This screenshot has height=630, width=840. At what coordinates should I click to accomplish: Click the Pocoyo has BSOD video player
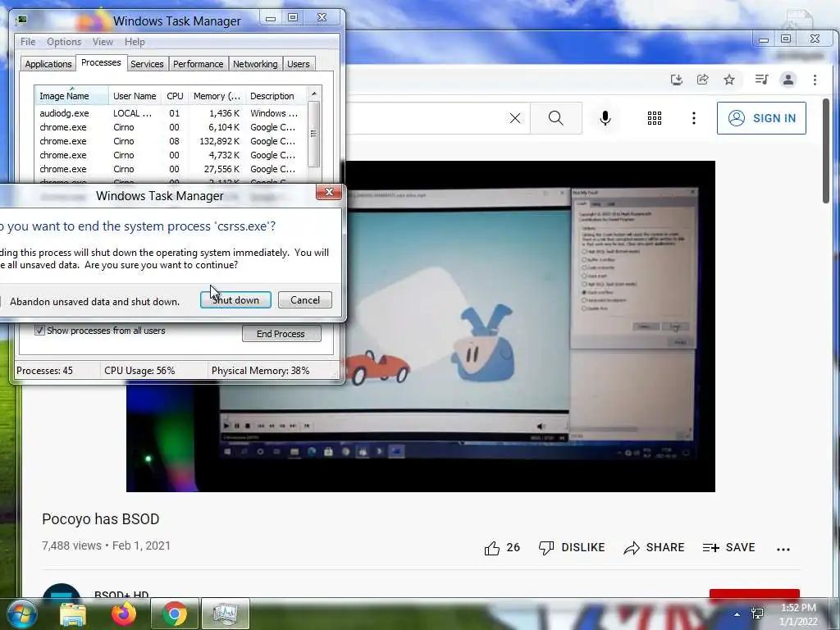coord(421,326)
